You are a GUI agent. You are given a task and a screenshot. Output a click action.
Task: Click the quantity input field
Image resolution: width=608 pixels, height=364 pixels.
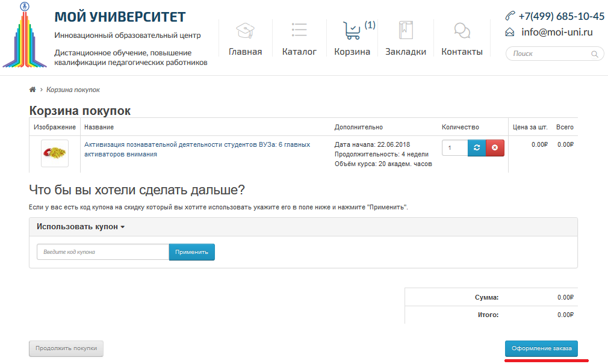tap(454, 148)
